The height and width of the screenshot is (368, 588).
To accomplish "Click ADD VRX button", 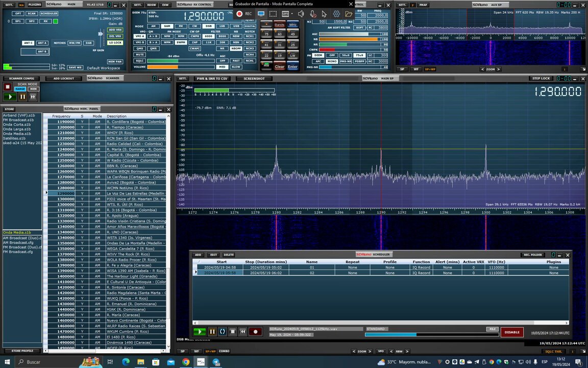I will click(115, 30).
